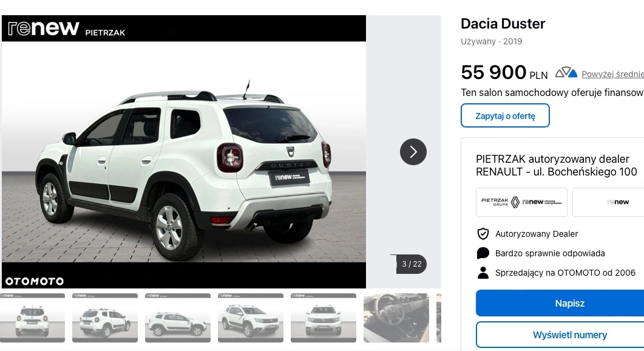Click the Autoryzowany Dealer shield icon
The height and width of the screenshot is (351, 644).
click(483, 234)
